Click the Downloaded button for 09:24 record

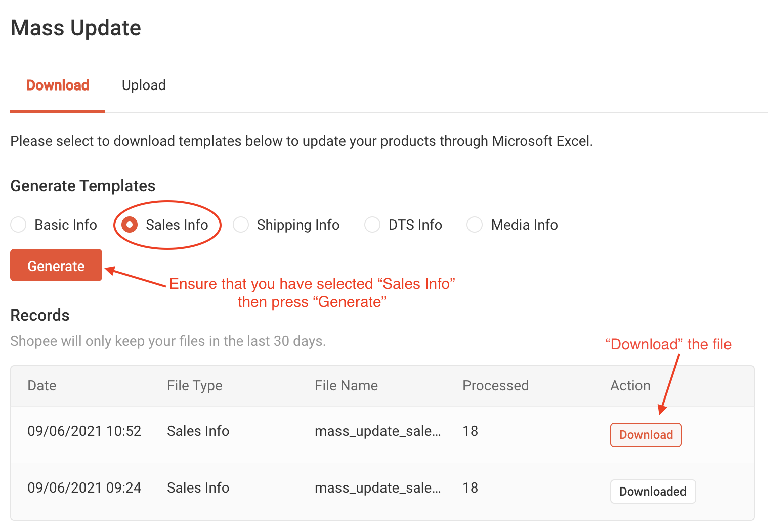[x=653, y=492]
